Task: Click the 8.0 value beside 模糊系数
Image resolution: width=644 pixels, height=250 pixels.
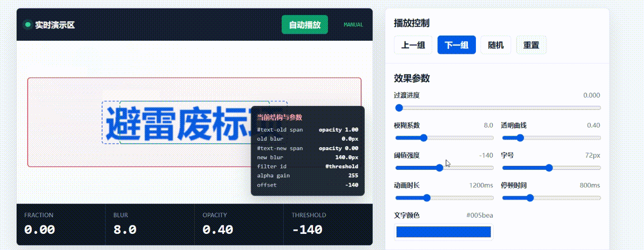Action: 489,126
